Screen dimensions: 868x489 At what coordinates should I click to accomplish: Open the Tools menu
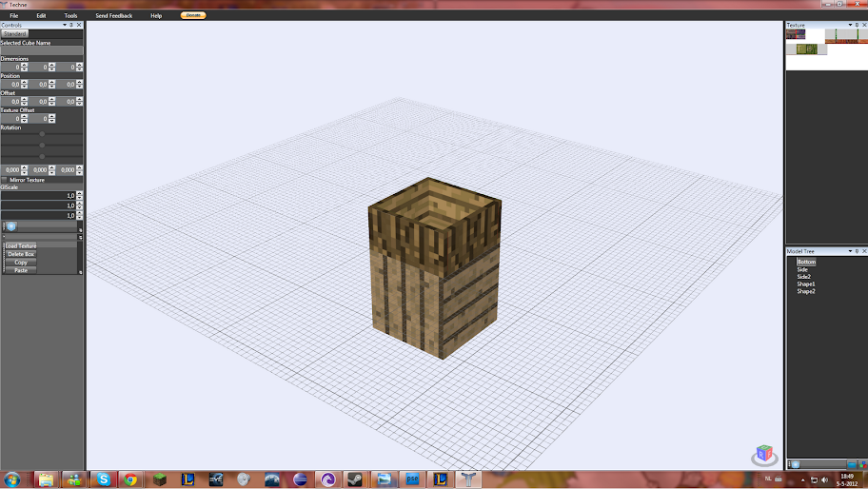(x=70, y=15)
